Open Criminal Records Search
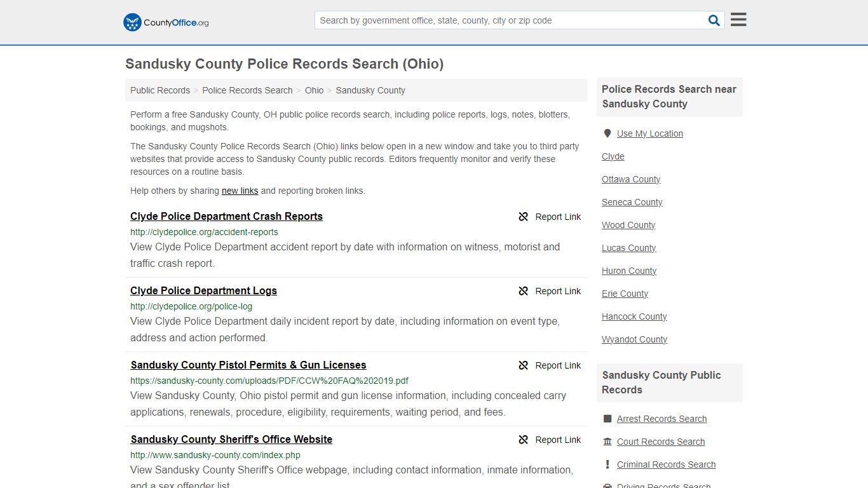The width and height of the screenshot is (868, 488). click(667, 464)
